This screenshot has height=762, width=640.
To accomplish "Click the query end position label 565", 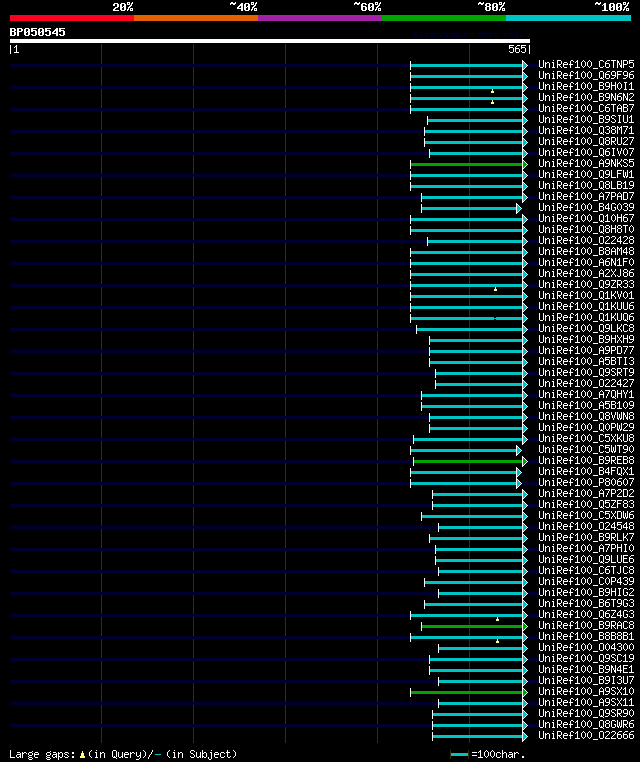I will 517,50.
